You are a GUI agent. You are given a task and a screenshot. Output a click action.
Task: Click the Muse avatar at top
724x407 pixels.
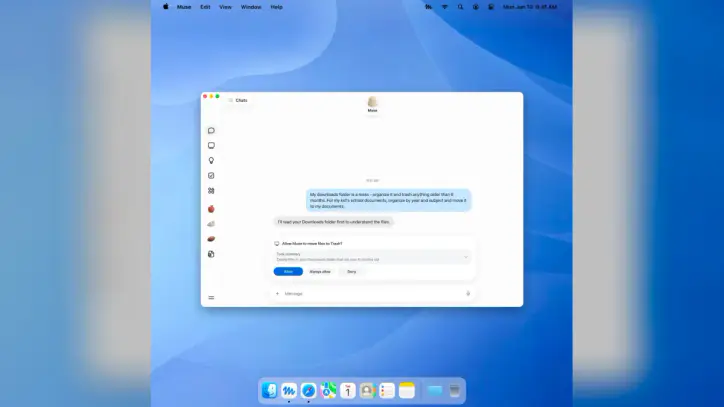pos(372,102)
